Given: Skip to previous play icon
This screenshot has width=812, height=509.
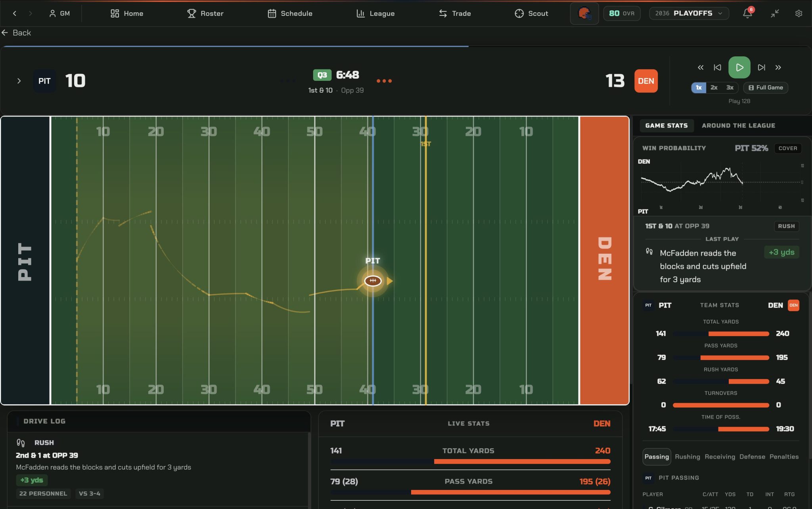Looking at the screenshot, I should (x=717, y=67).
